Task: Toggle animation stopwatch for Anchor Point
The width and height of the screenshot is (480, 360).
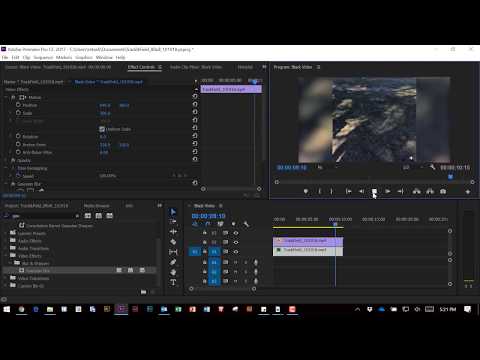Action: 18,144
